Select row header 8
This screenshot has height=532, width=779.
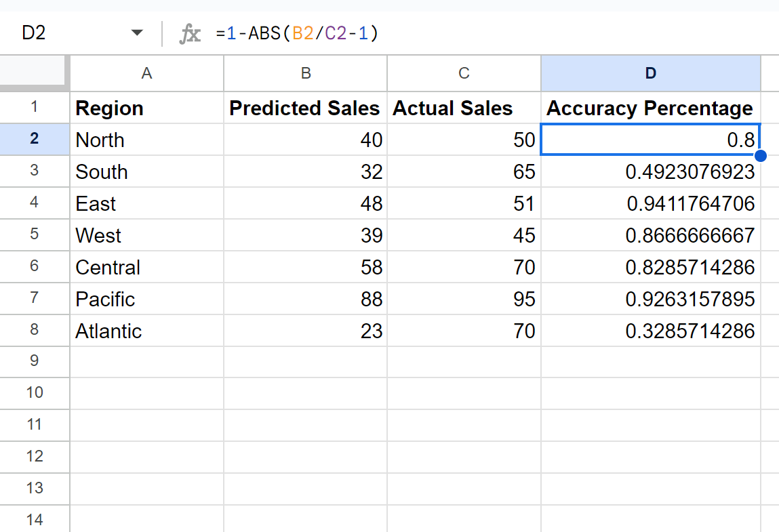35,331
